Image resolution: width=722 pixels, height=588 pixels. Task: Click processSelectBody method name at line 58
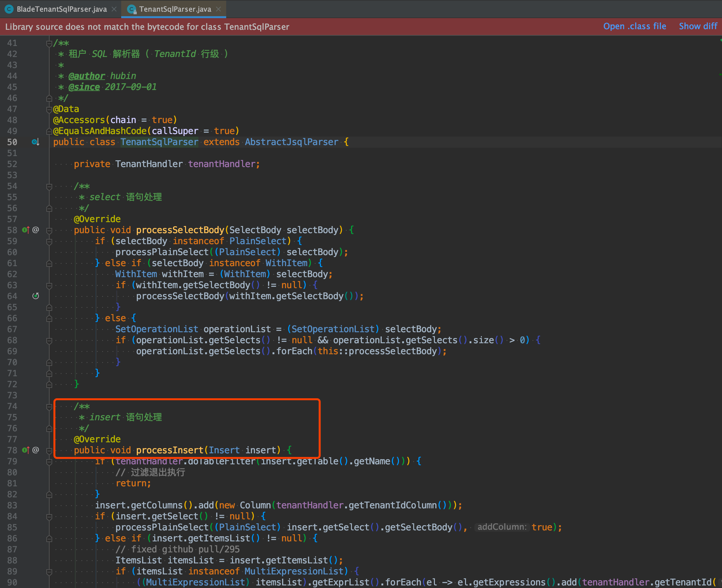180,230
